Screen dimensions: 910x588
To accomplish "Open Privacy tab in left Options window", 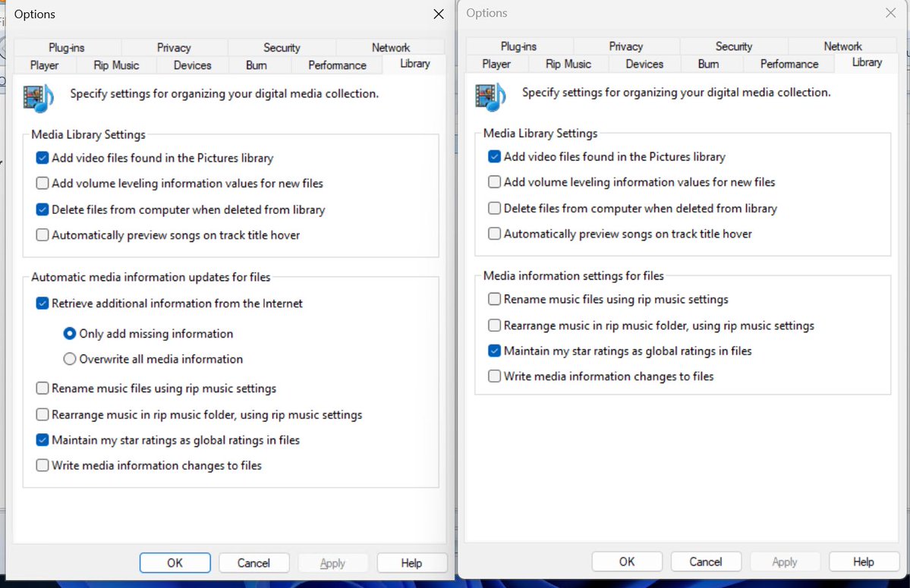I will pos(174,48).
